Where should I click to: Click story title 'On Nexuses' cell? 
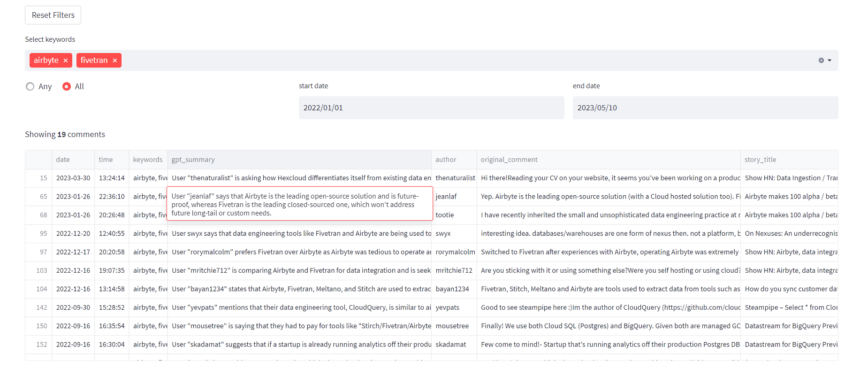pos(789,233)
